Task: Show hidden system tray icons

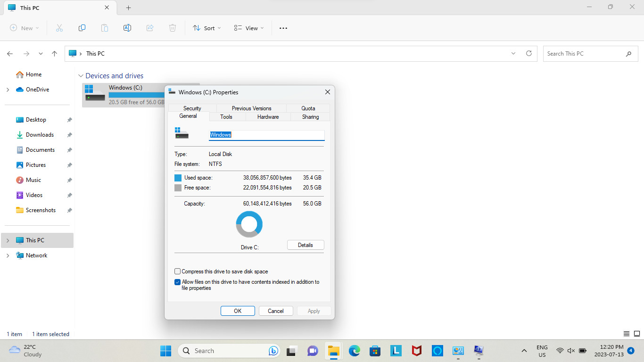Action: pyautogui.click(x=524, y=351)
